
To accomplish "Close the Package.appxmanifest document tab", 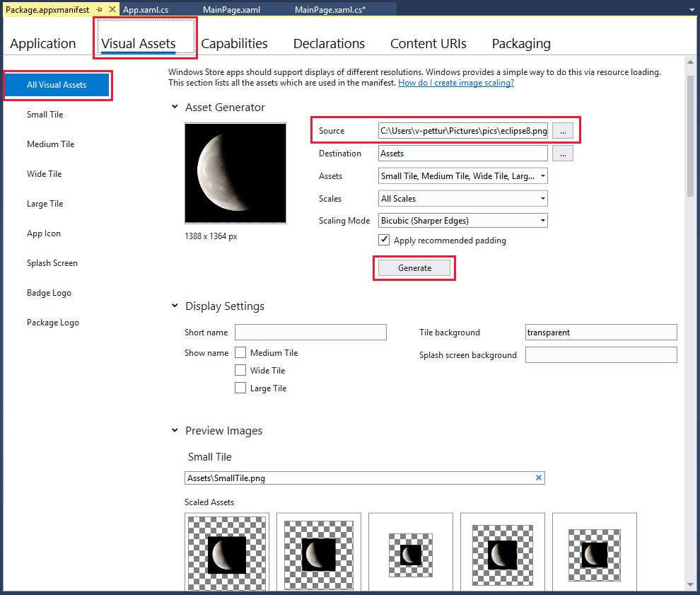I will point(112,9).
